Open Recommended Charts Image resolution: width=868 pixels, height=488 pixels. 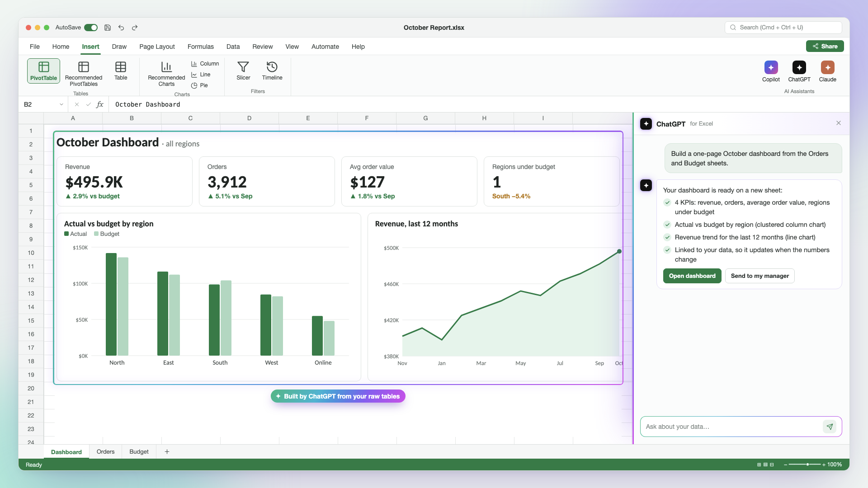[166, 73]
